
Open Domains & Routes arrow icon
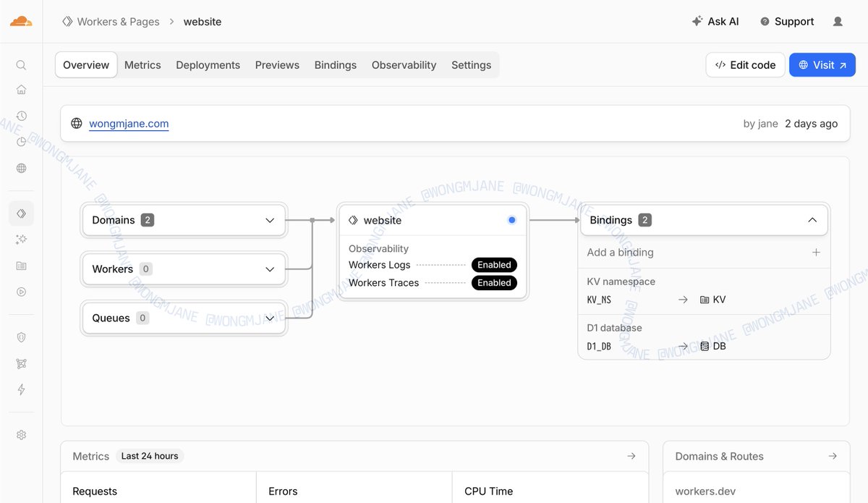833,456
